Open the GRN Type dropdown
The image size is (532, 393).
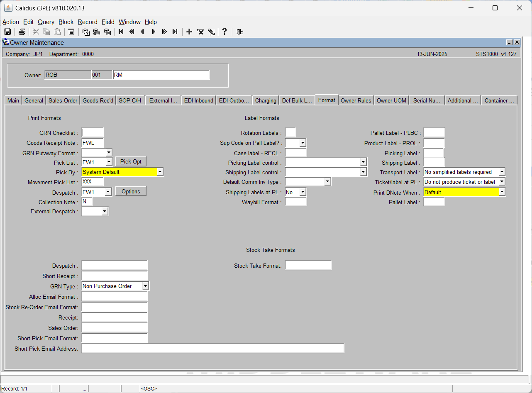pos(145,286)
